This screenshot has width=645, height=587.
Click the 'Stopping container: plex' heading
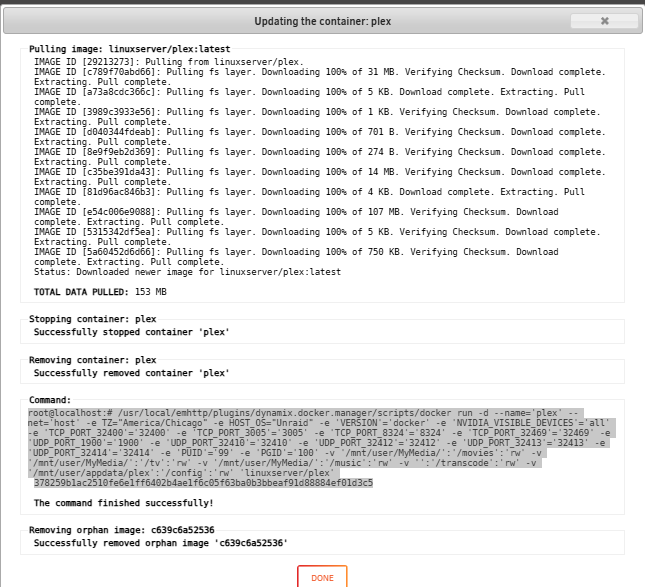click(93, 319)
